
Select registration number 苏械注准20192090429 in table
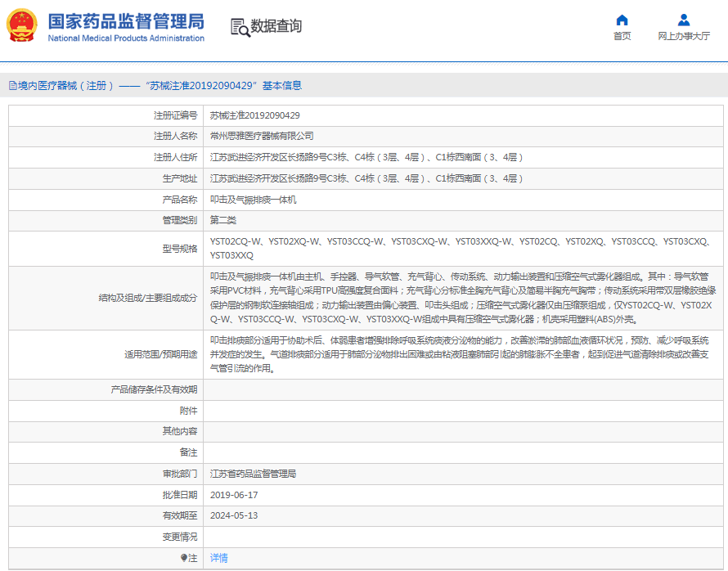[254, 115]
